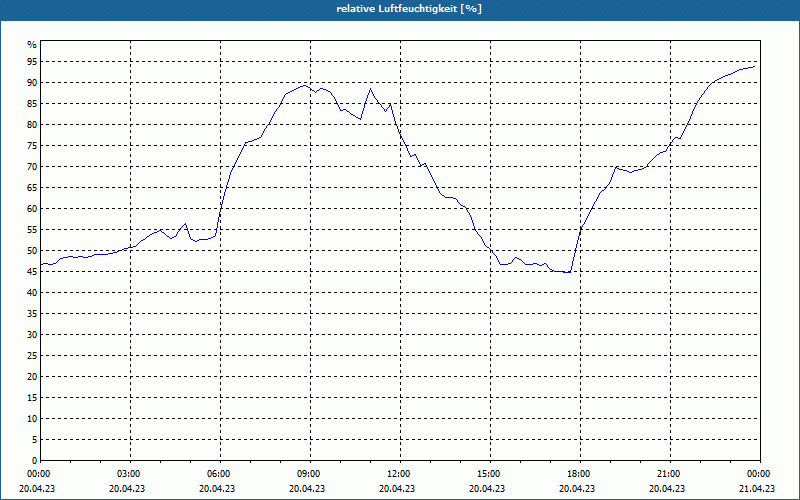Click the 60 y-axis value
Image resolution: width=800 pixels, height=500 pixels.
click(32, 209)
